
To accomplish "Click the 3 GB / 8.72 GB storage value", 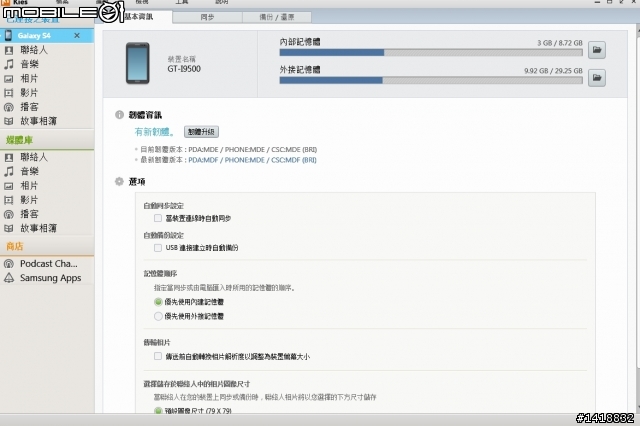I will pyautogui.click(x=560, y=43).
